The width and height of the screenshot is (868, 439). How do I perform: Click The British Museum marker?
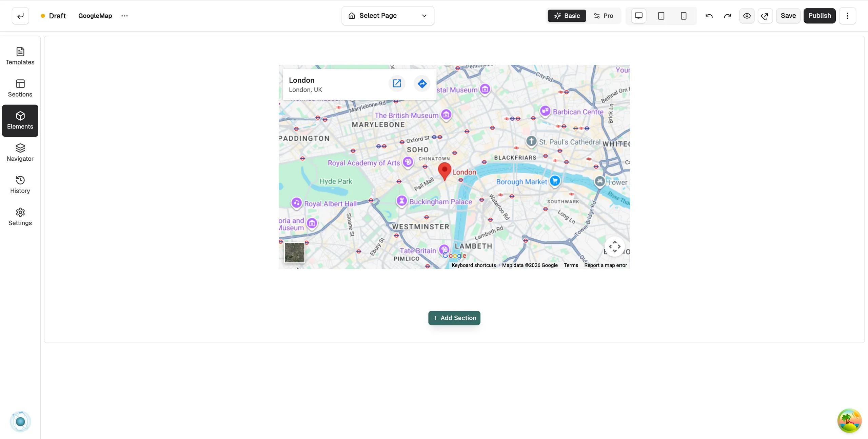[x=446, y=115]
